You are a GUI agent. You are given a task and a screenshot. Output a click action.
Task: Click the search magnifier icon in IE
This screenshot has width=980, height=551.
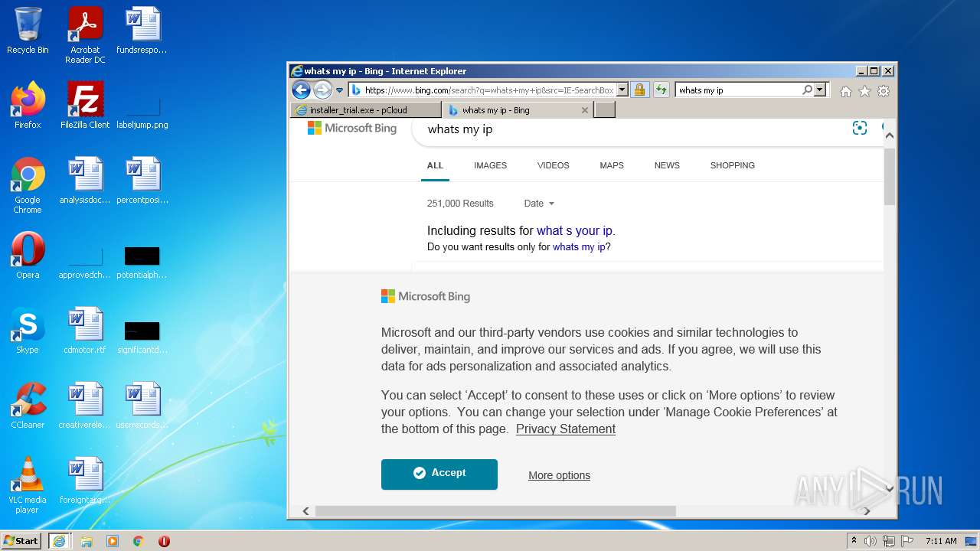(807, 90)
